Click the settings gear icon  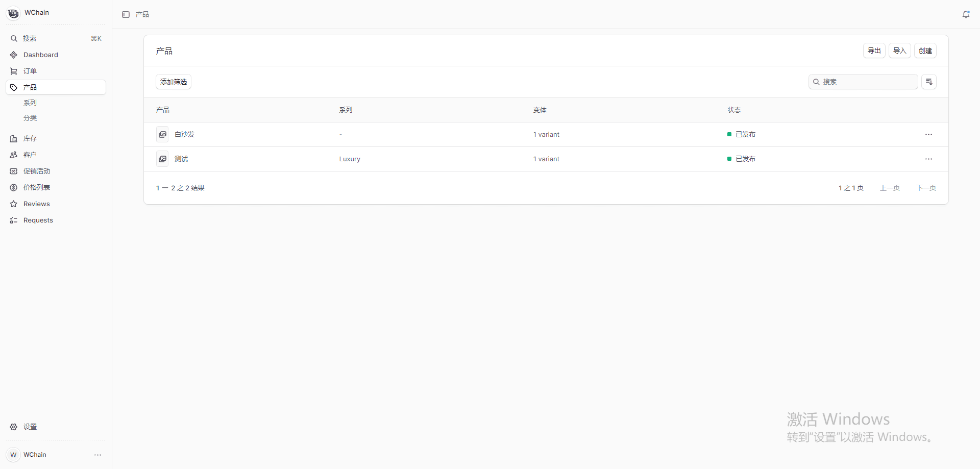click(14, 427)
